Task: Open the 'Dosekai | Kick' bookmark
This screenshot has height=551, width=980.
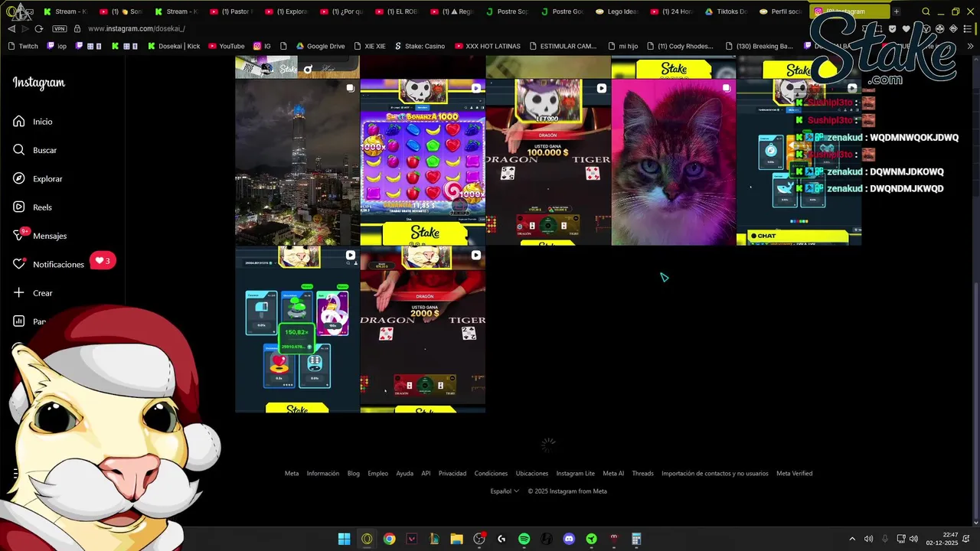Action: pos(173,46)
